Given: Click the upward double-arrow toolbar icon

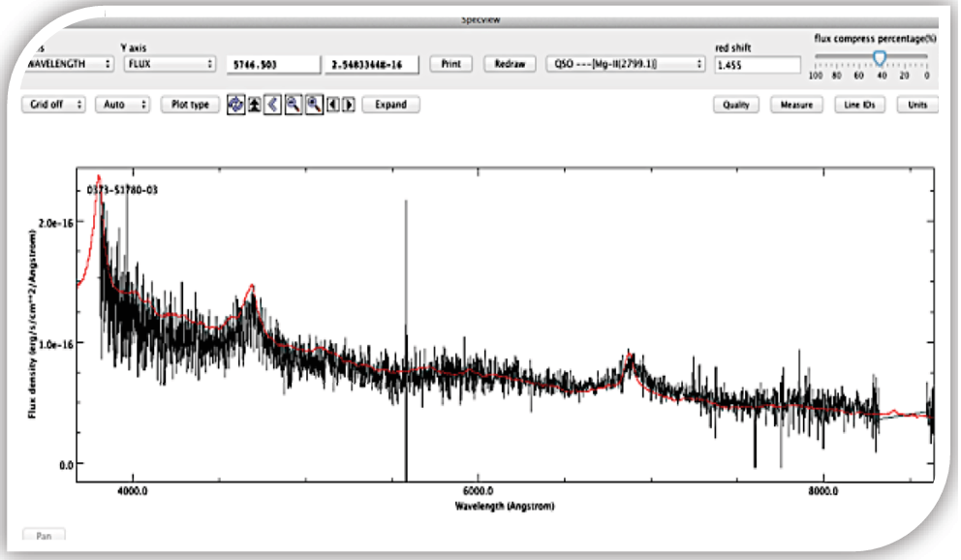Looking at the screenshot, I should (255, 105).
